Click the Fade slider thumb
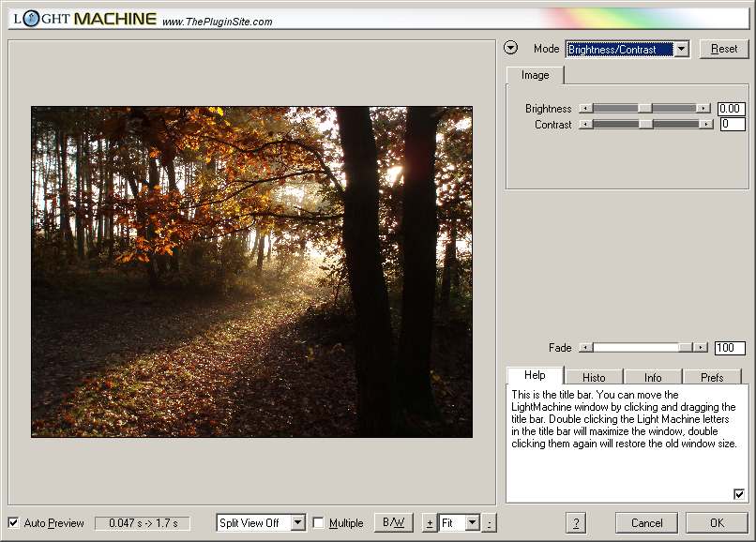 (685, 348)
